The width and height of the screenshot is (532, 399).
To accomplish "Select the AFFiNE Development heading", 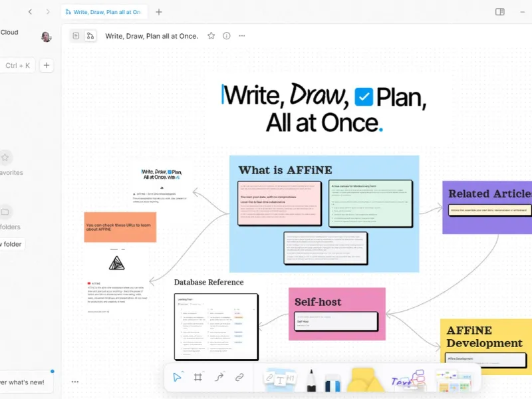I will 484,336.
